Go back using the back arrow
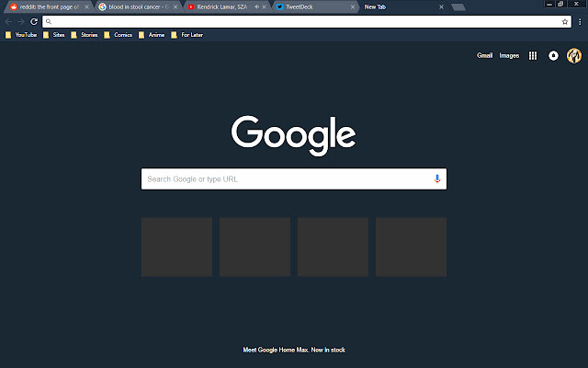Viewport: 588px width, 368px height. (8, 22)
